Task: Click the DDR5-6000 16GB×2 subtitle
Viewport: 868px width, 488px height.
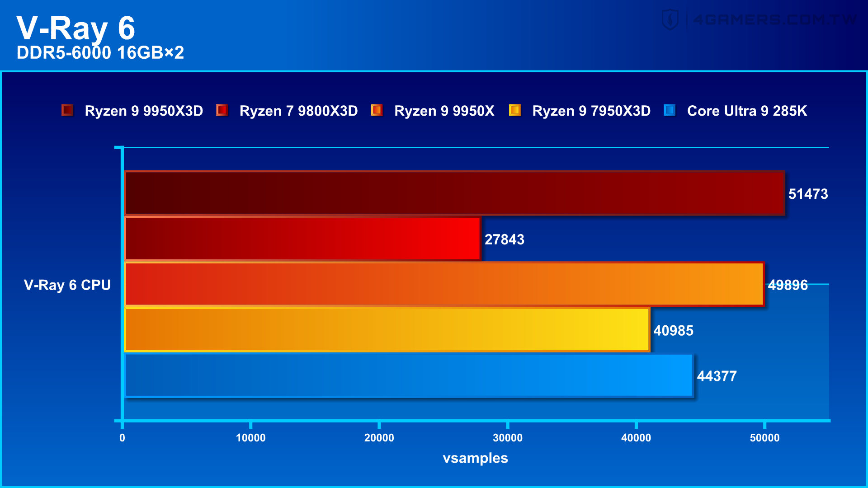Action: pos(100,53)
